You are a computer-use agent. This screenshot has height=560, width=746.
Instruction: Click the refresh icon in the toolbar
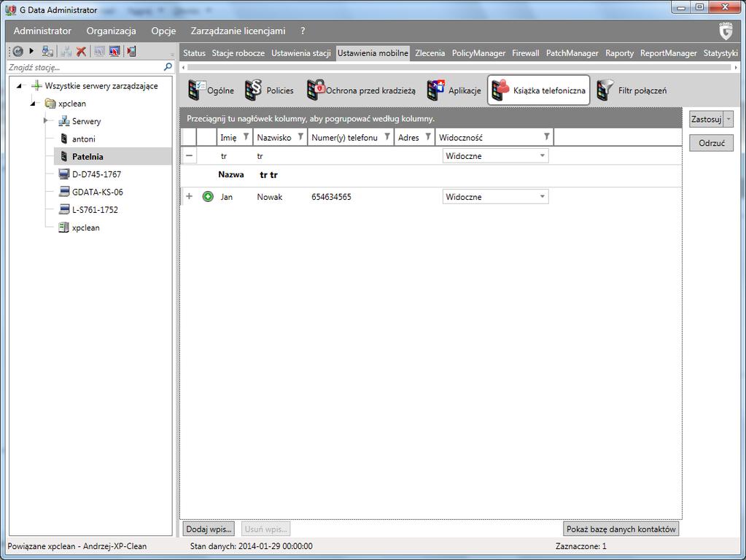pos(18,51)
